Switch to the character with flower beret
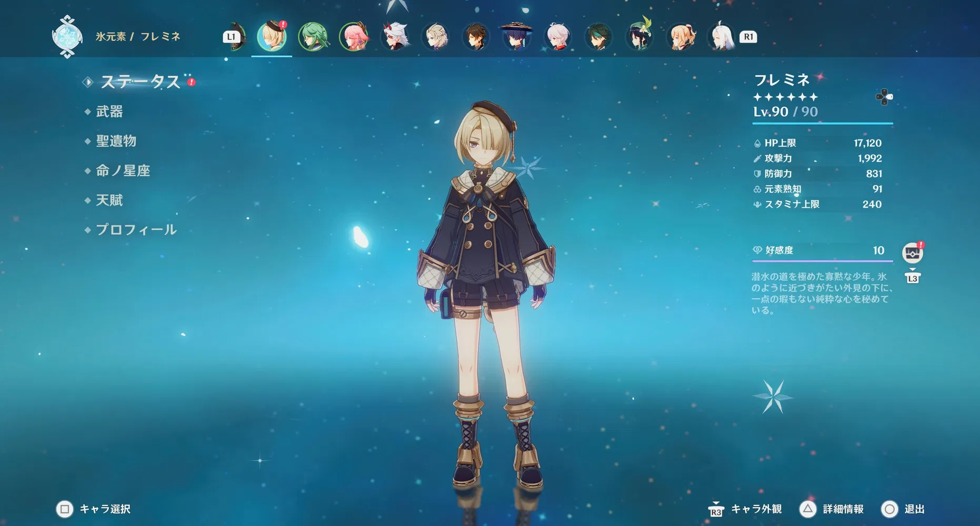Screen dimensions: 980x526 point(639,35)
